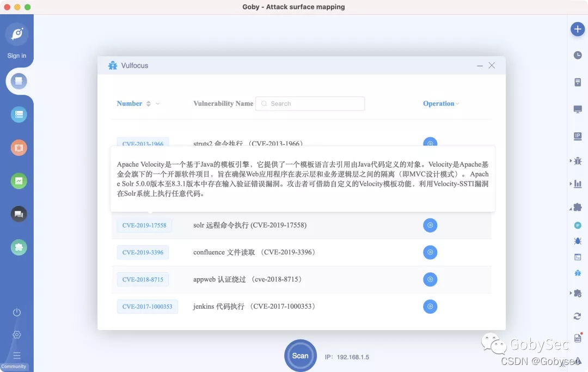This screenshot has height=372, width=588.
Task: Click Sign in under the Goby logo
Action: point(17,56)
